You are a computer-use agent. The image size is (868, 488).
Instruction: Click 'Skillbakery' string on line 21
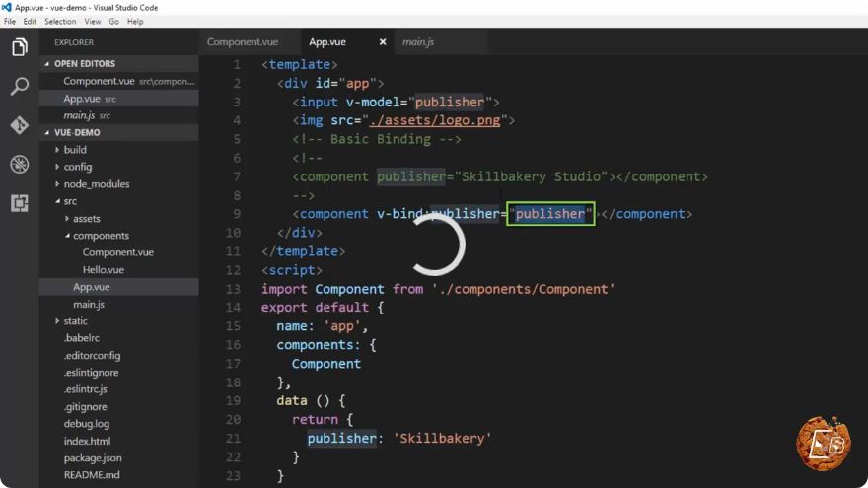(442, 438)
